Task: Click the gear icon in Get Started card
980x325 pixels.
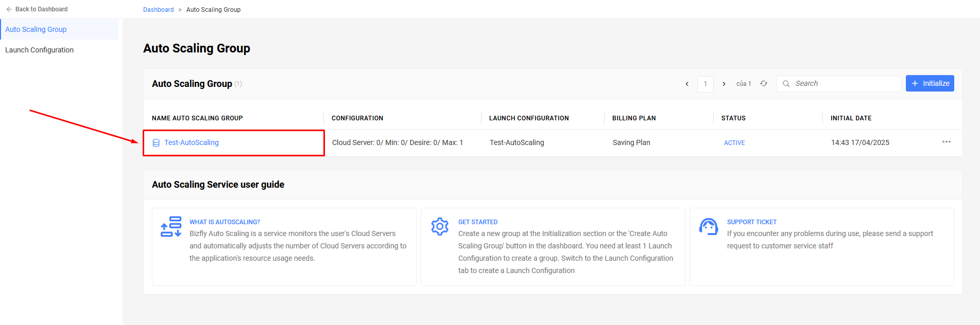Action: pos(440,226)
